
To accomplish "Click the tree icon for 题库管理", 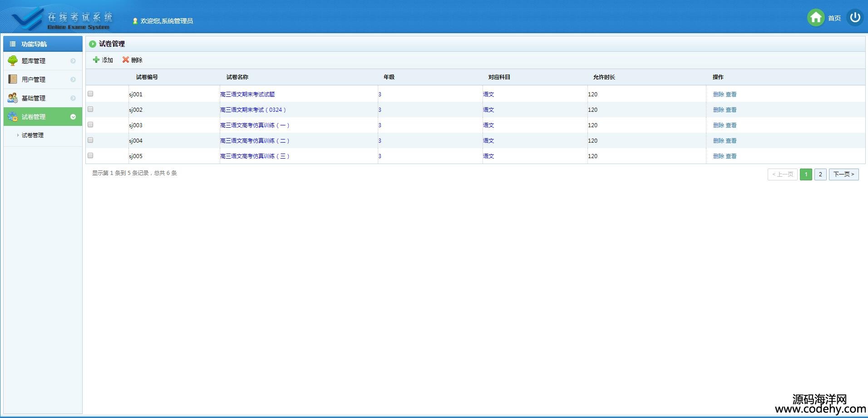I will tap(13, 61).
